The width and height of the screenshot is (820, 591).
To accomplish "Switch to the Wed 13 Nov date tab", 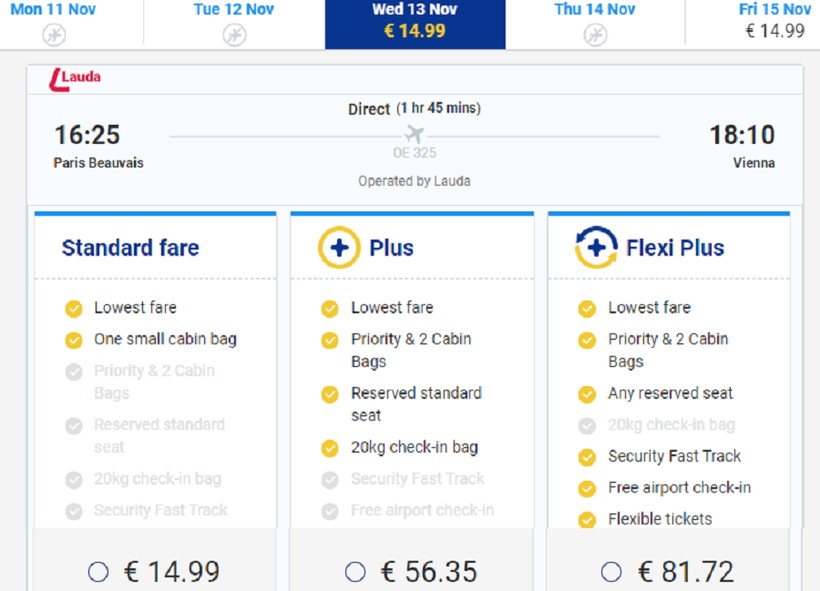I will [x=415, y=22].
